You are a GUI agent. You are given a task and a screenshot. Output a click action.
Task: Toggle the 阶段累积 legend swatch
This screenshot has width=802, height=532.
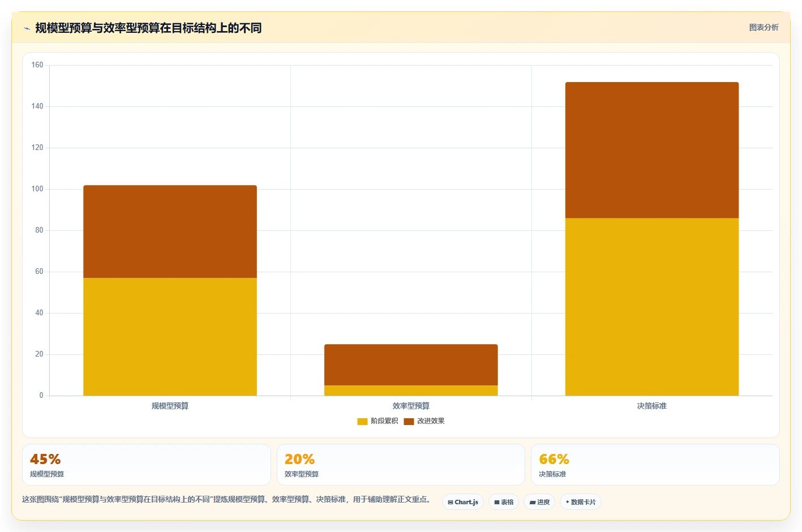point(362,421)
